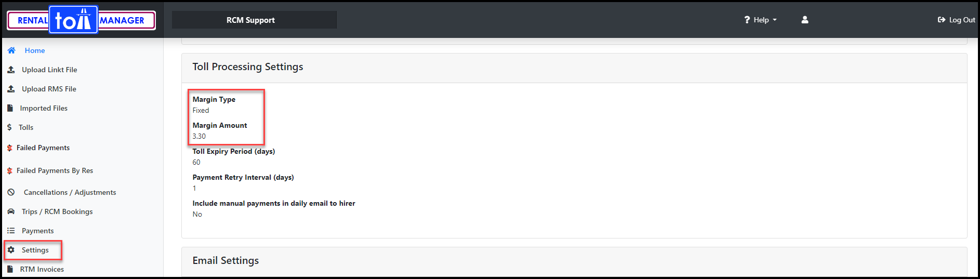Click the Rental Toll Manager logo
The image size is (980, 279).
click(82, 20)
